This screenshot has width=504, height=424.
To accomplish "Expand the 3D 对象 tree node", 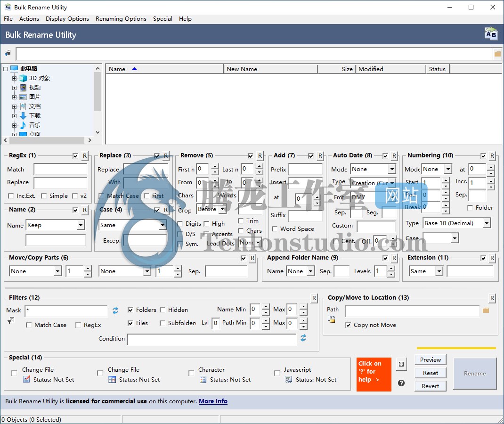I will click(x=14, y=78).
